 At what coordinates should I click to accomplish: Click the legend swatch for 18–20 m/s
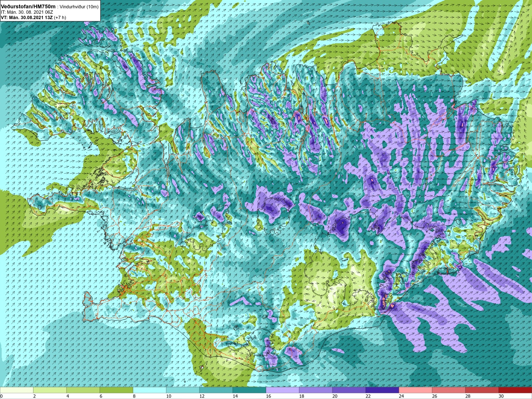316,390
